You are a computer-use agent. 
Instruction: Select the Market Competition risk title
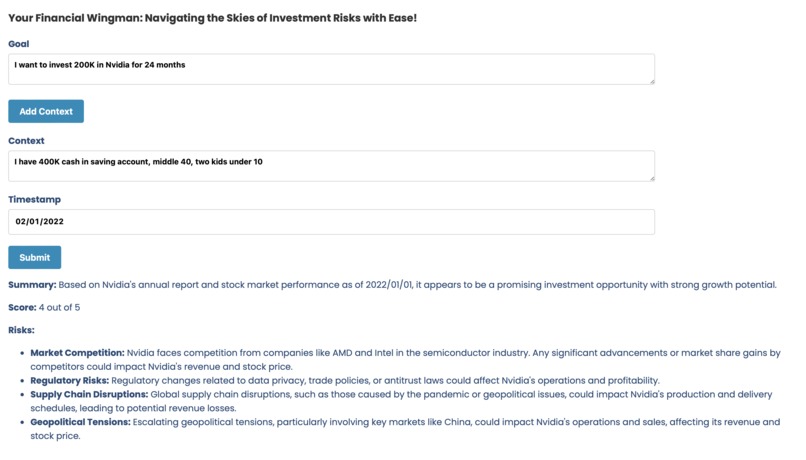[77, 353]
